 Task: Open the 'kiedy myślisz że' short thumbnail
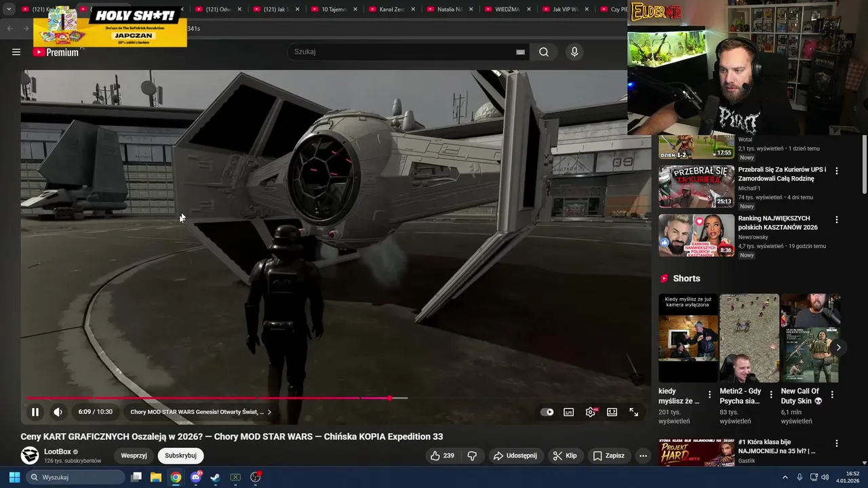click(x=688, y=338)
